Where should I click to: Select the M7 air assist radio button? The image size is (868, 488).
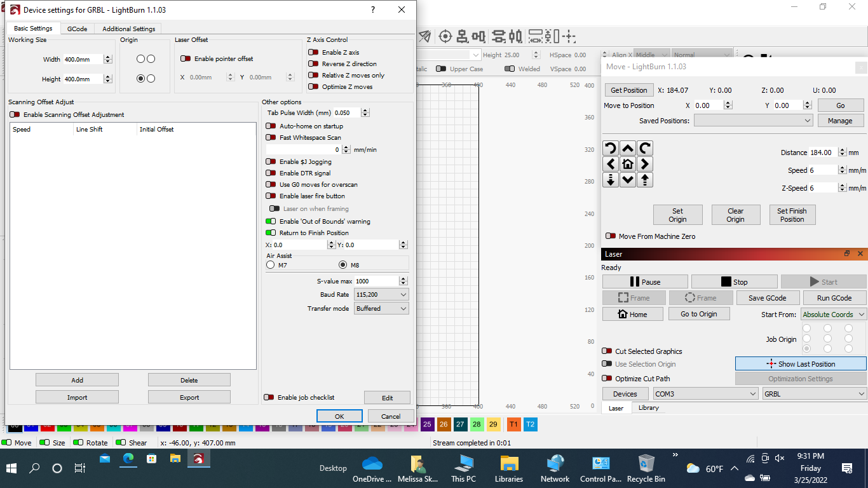pos(271,265)
